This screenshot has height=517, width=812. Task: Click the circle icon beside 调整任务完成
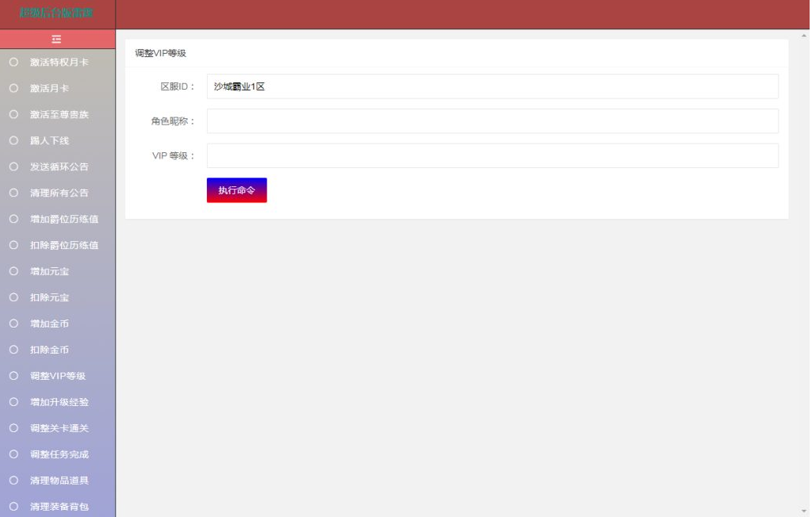13,454
